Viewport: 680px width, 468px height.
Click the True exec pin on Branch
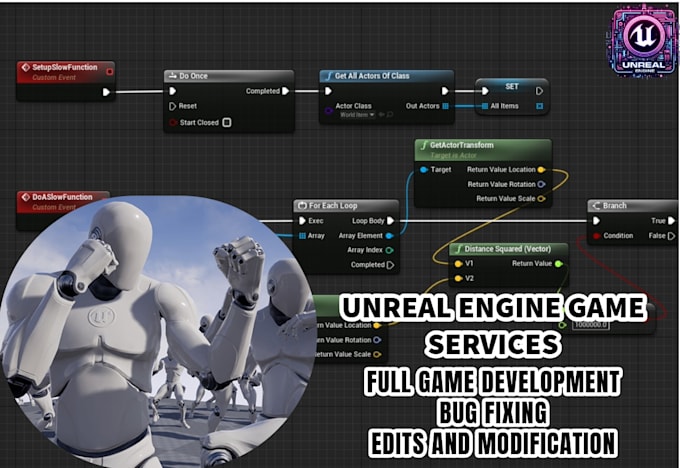(671, 221)
